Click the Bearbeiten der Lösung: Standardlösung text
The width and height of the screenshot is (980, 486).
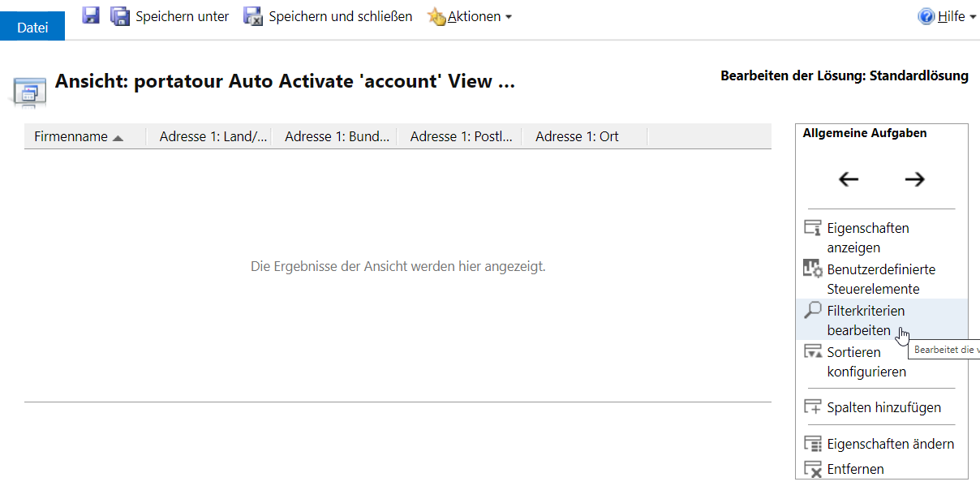[x=845, y=75]
